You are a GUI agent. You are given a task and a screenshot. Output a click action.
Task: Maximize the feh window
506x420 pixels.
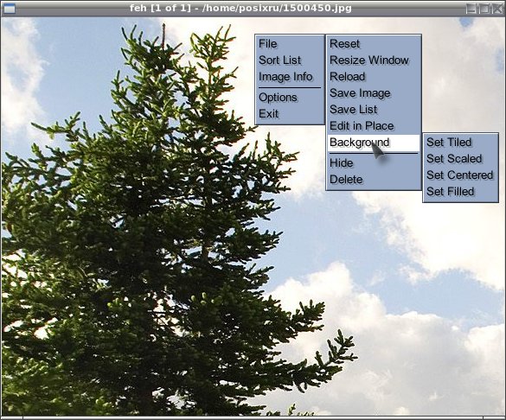click(484, 9)
